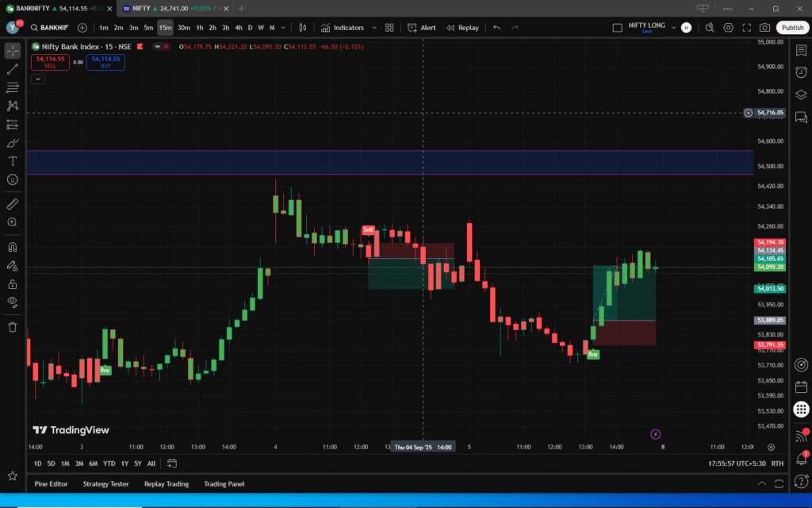Open chart settings gear icon
The height and width of the screenshot is (508, 812).
[x=727, y=28]
